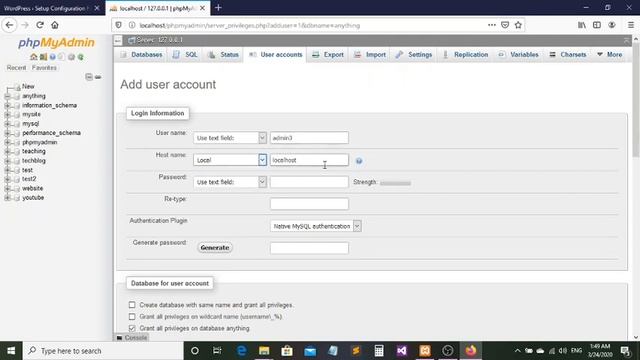Screen dimensions: 640x360
Task: Open Sublime Text taskbar icon
Action: [x=356, y=351]
